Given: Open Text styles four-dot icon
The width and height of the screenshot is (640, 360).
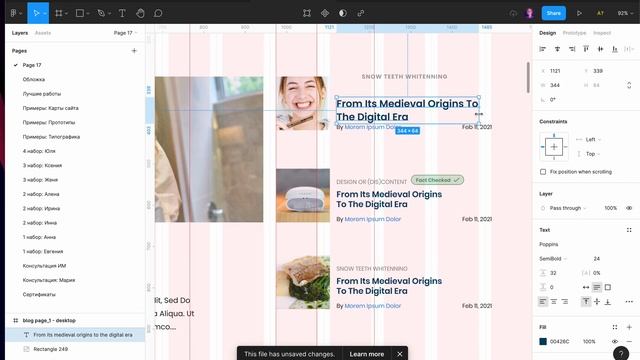Looking at the screenshot, I should [629, 230].
